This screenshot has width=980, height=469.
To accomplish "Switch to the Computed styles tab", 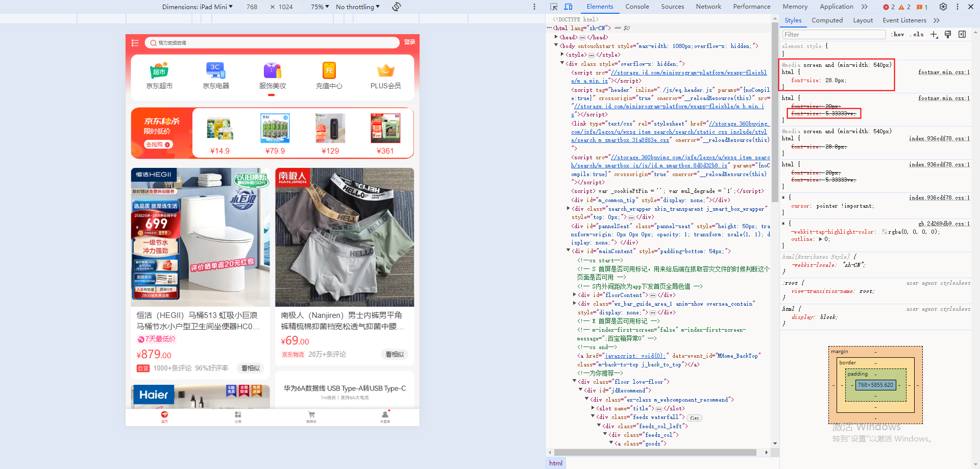I will coord(827,20).
